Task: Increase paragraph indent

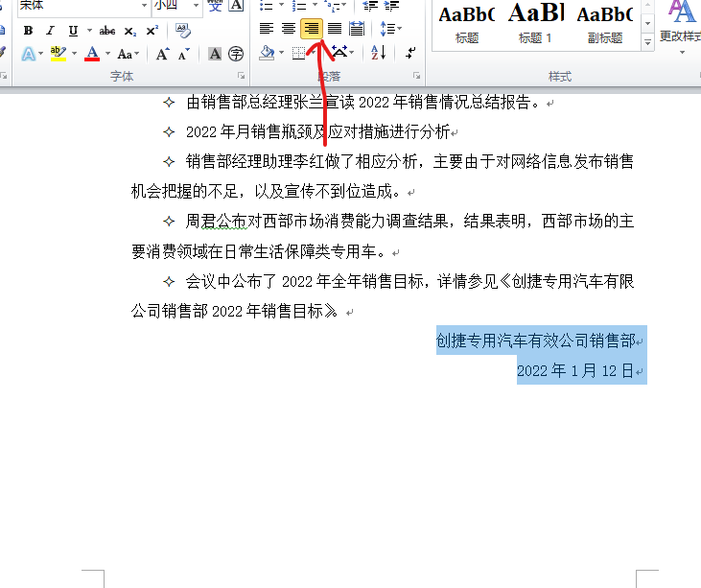Action: [x=391, y=6]
